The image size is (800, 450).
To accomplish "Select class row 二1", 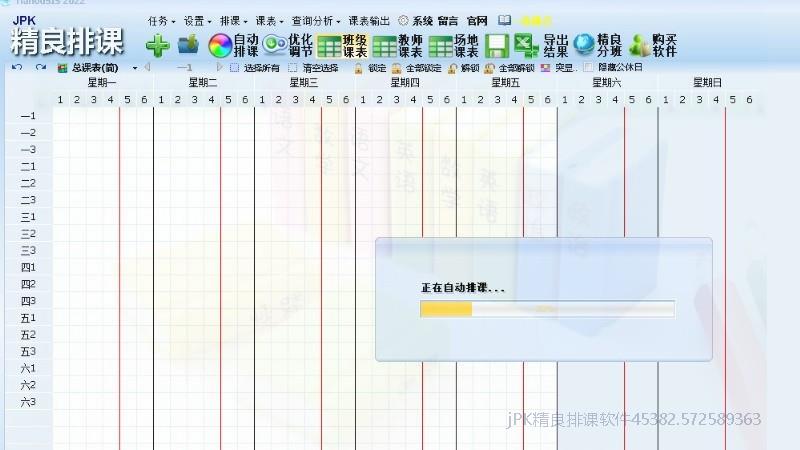I will pyautogui.click(x=28, y=166).
